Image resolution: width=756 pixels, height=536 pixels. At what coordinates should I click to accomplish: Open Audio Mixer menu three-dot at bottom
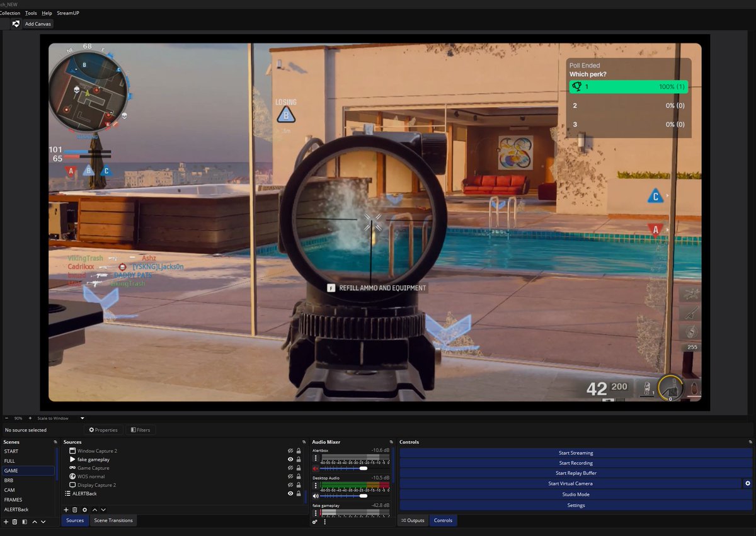point(325,522)
